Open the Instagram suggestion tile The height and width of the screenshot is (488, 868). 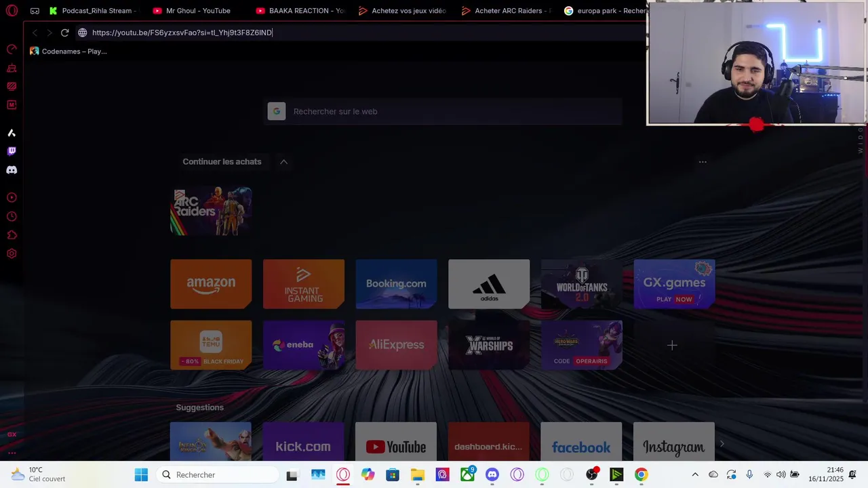[x=674, y=442]
